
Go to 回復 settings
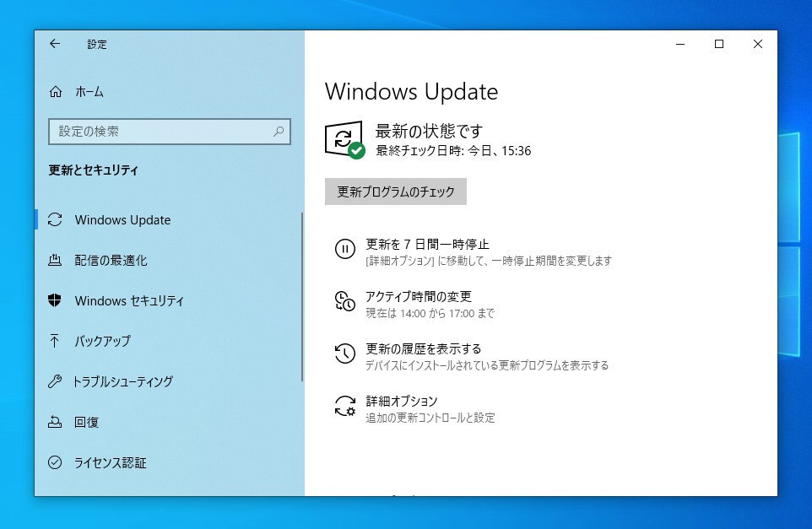[x=86, y=422]
